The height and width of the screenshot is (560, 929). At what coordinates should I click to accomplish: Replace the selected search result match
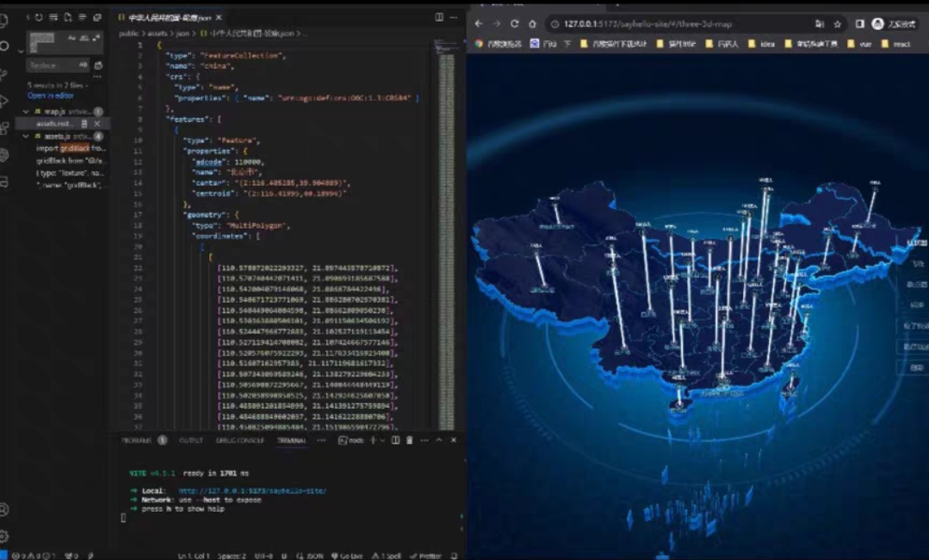click(84, 124)
